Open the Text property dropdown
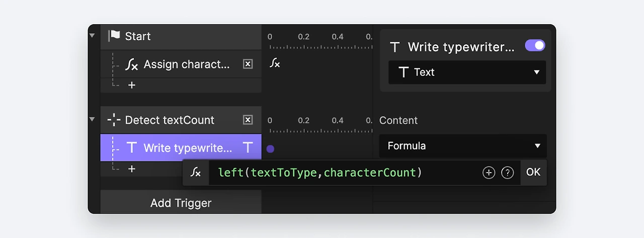Viewport: 644px width, 238px height. tap(467, 72)
